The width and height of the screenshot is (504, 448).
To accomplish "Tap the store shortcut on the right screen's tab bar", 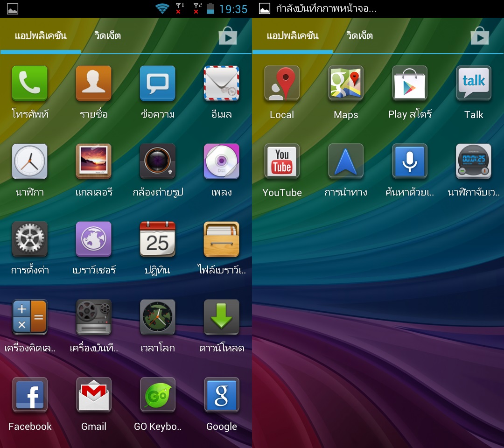I will [480, 35].
